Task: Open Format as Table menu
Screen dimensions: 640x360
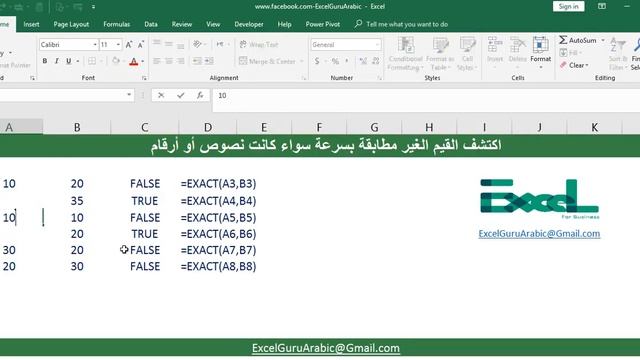Action: pyautogui.click(x=440, y=53)
